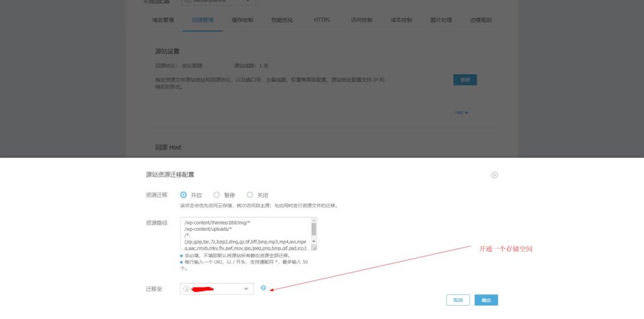Click the /wp-content/uploads/* path line

click(x=208, y=229)
